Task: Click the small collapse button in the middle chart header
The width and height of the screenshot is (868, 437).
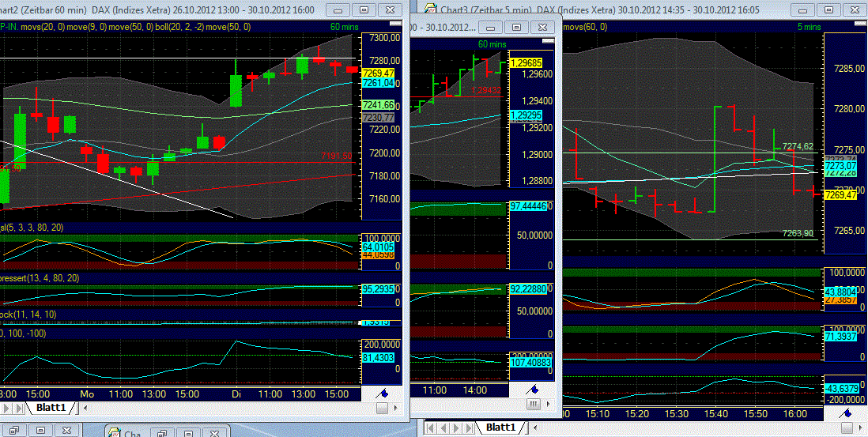Action: (x=548, y=41)
